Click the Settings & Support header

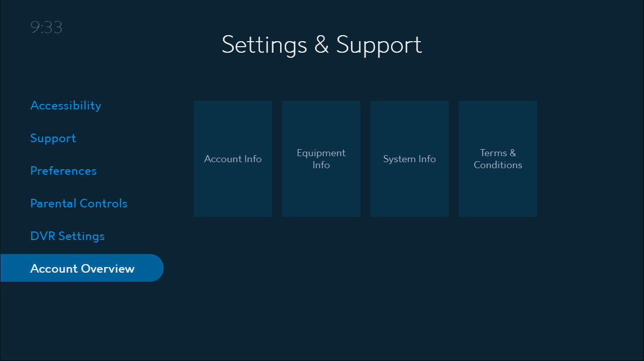322,45
